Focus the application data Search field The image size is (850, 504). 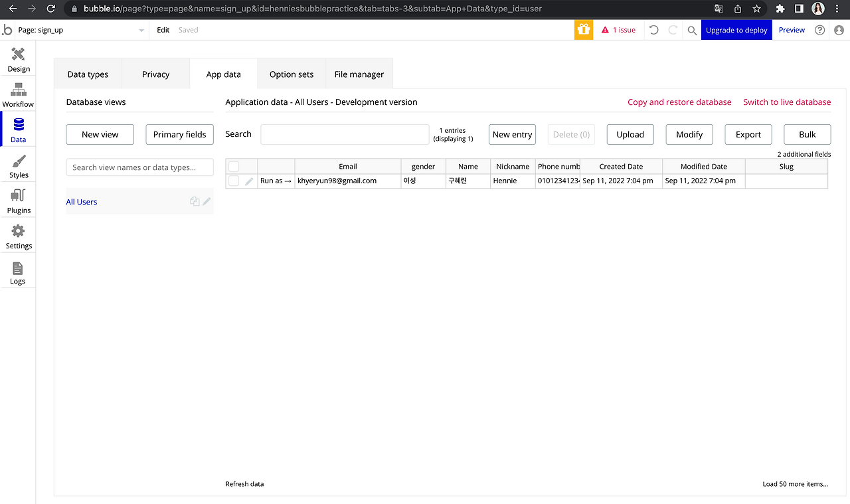[x=345, y=134]
